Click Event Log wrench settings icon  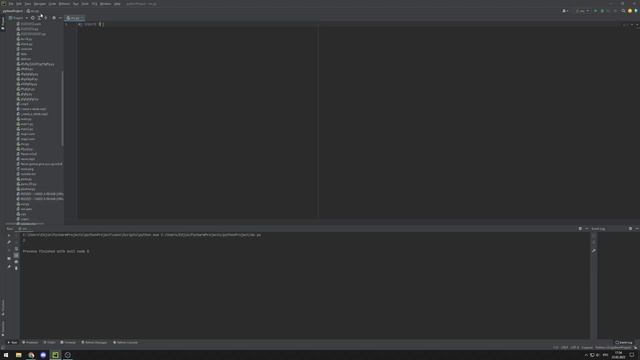click(x=594, y=251)
